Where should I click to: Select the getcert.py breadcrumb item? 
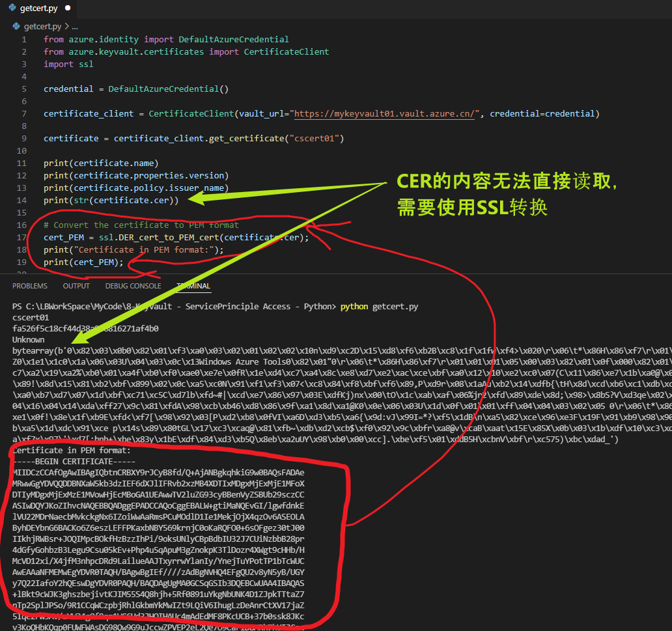point(42,27)
